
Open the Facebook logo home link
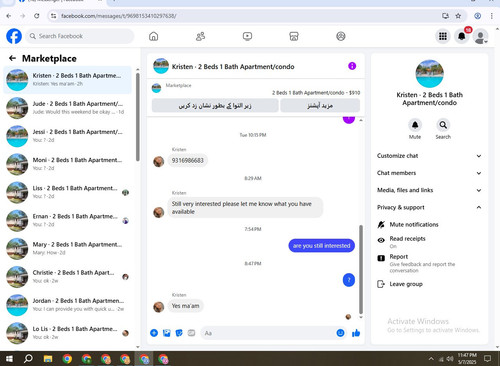[14, 36]
